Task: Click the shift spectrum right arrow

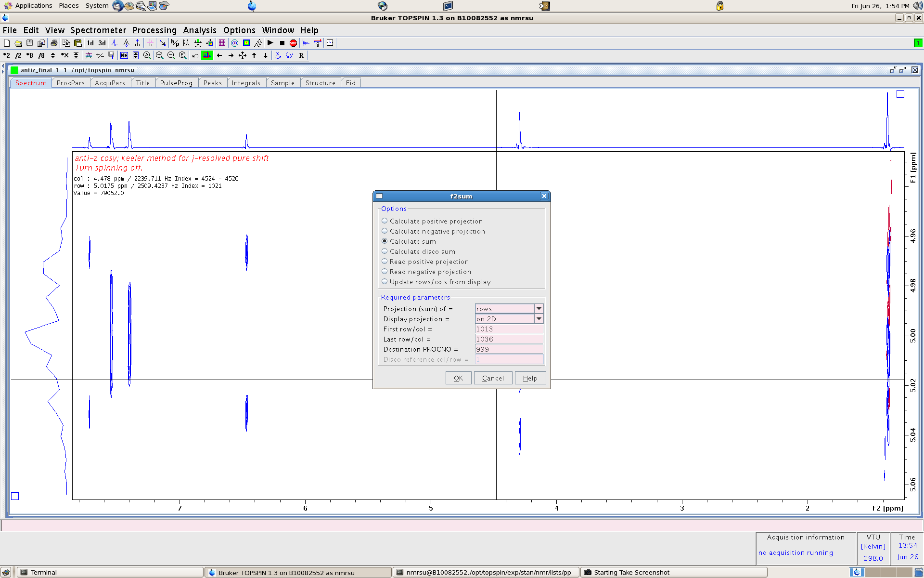Action: [231, 55]
